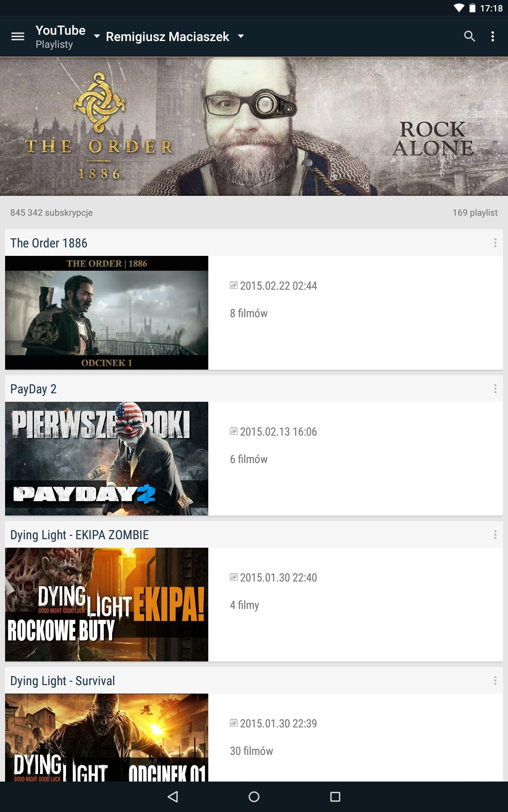Open the hamburger navigation menu
The width and height of the screenshot is (508, 812).
[18, 36]
